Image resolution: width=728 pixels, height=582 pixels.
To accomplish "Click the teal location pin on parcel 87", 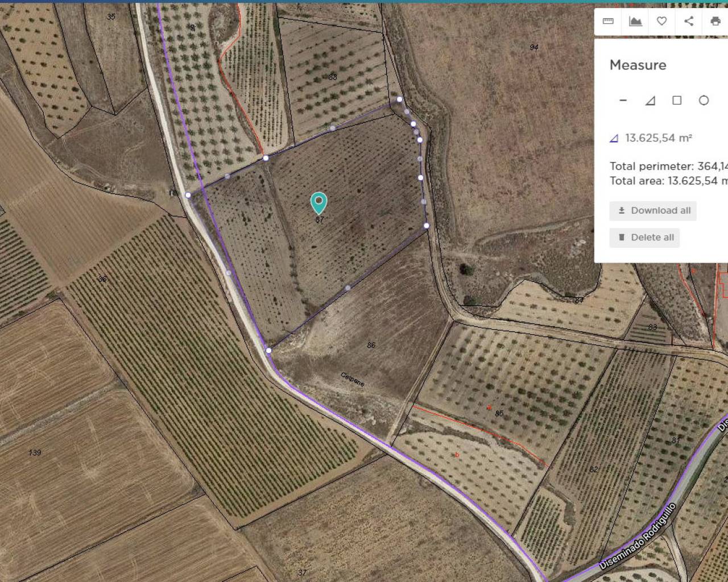I will [x=318, y=202].
